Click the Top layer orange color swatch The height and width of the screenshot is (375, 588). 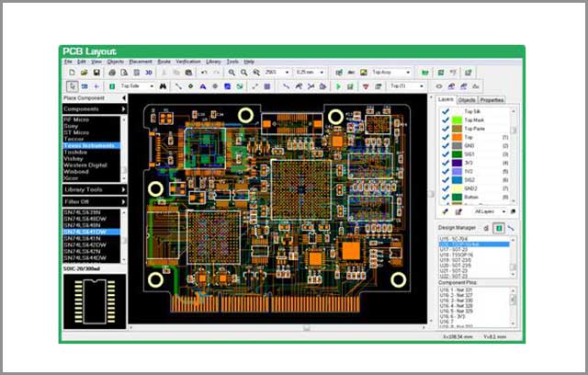coord(457,137)
